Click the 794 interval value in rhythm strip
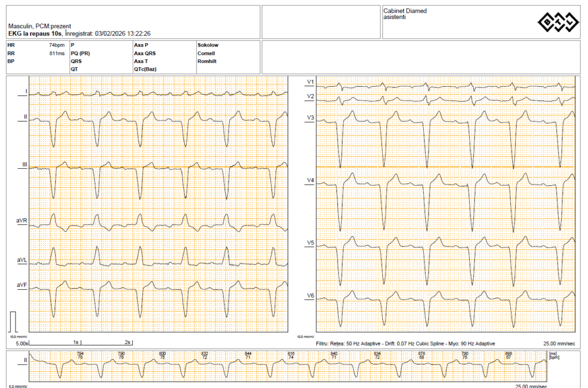 (80, 353)
